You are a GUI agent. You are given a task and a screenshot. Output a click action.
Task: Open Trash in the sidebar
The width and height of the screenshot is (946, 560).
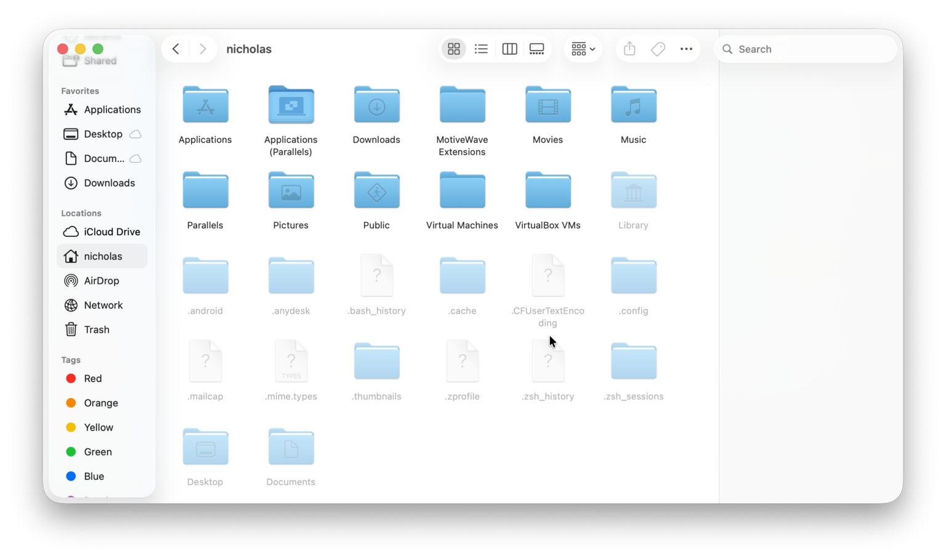102,330
